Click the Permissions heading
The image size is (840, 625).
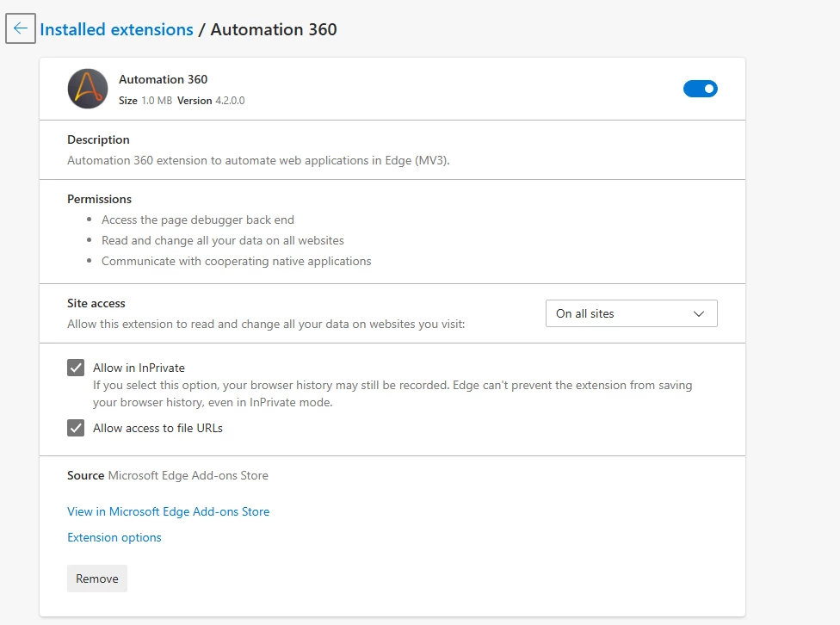pos(99,199)
